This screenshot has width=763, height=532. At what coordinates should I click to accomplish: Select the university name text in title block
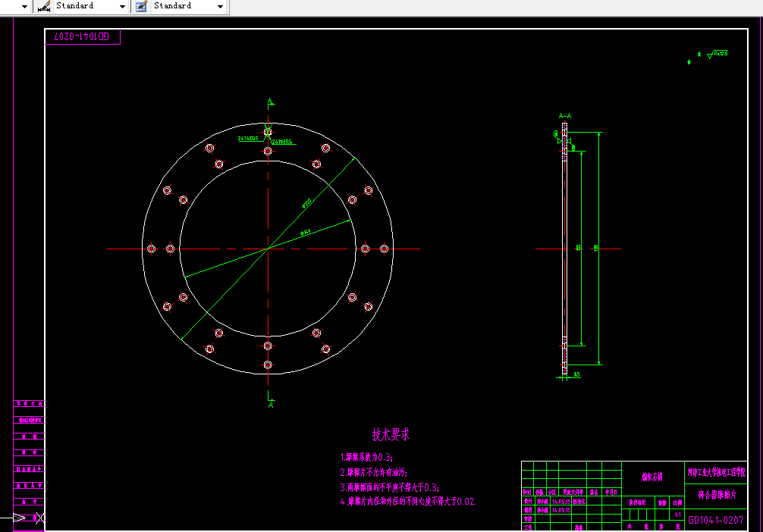pos(716,472)
